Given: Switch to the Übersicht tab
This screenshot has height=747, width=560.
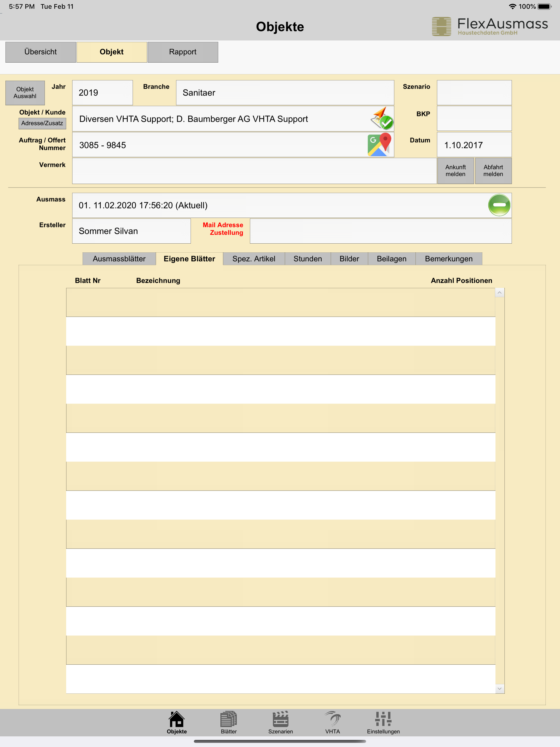Looking at the screenshot, I should point(40,52).
